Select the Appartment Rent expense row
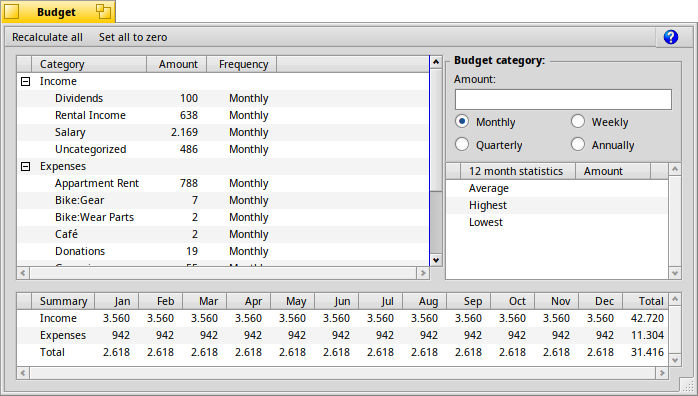 223,183
